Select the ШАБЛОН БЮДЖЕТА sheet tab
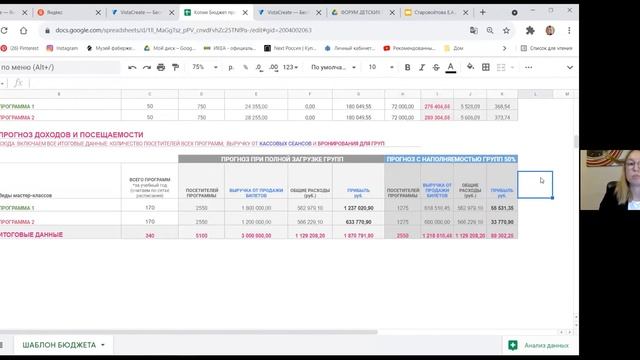The image size is (640, 360). coord(59,345)
